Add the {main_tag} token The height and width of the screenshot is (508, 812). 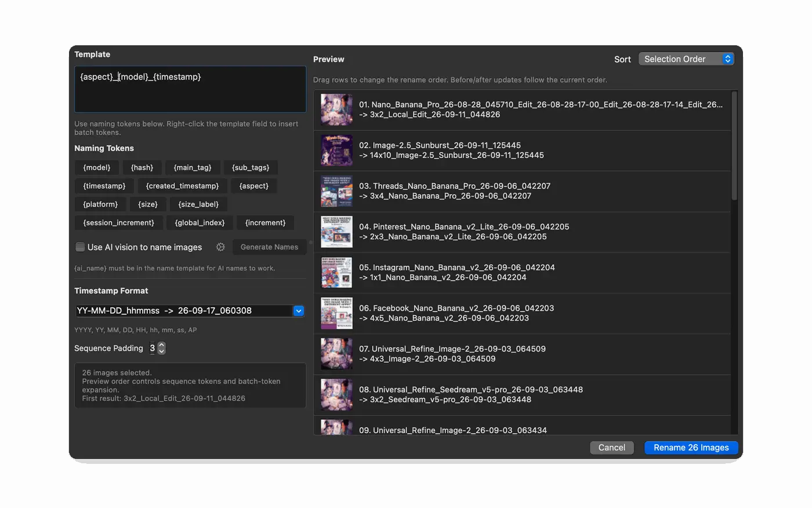[x=193, y=168]
